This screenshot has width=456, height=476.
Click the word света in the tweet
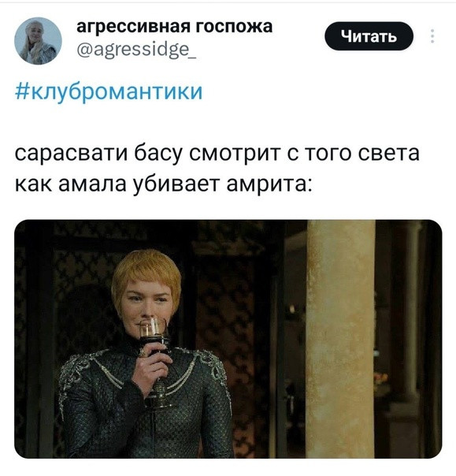pyautogui.click(x=389, y=154)
